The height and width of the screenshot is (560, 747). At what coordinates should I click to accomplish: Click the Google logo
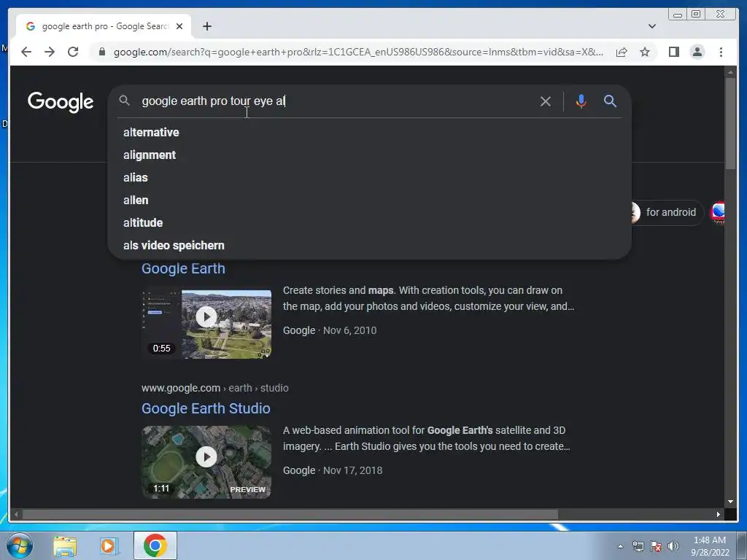(61, 101)
